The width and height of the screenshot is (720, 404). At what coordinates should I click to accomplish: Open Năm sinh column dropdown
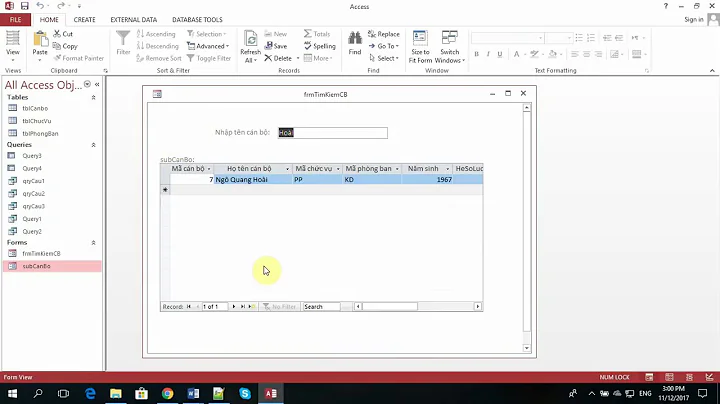click(448, 169)
